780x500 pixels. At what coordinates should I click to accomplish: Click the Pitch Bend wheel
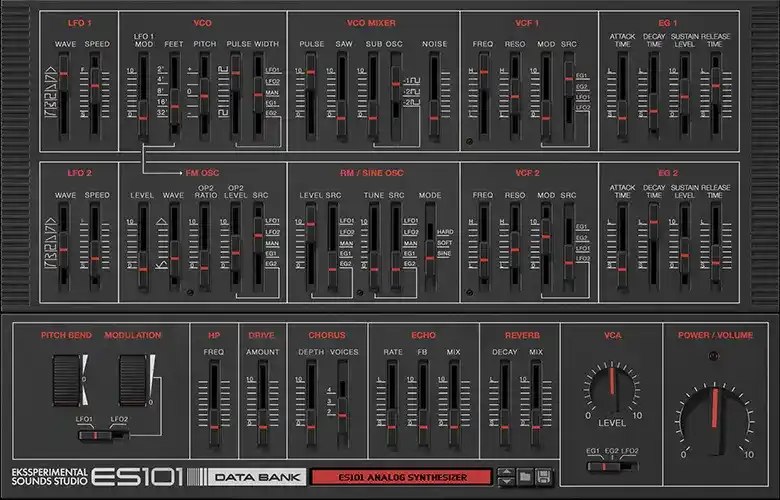pyautogui.click(x=68, y=381)
